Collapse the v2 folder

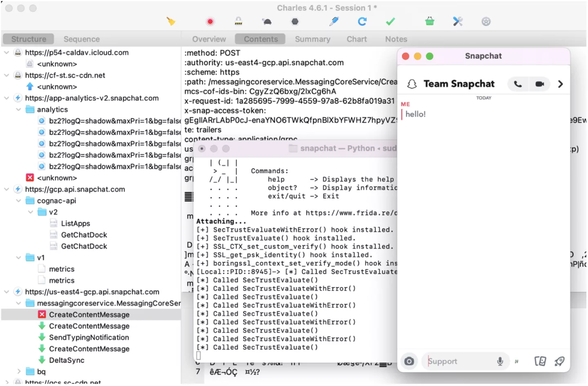pos(31,212)
